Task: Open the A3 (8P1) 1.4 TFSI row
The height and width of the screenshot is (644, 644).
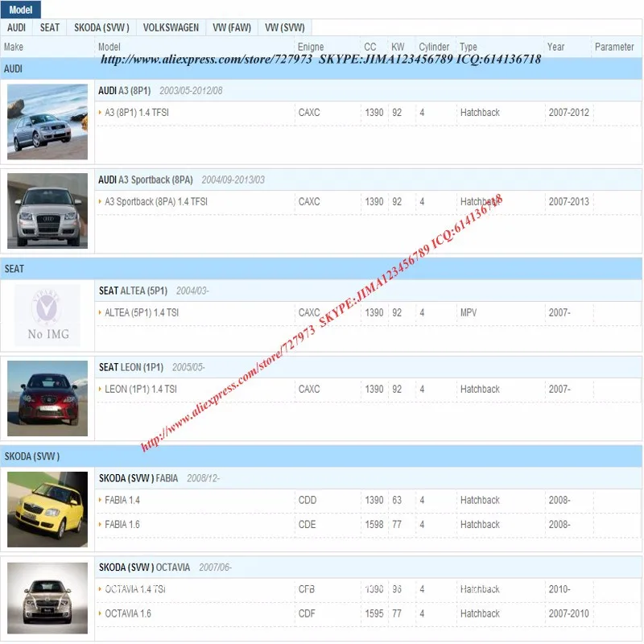Action: [137, 113]
